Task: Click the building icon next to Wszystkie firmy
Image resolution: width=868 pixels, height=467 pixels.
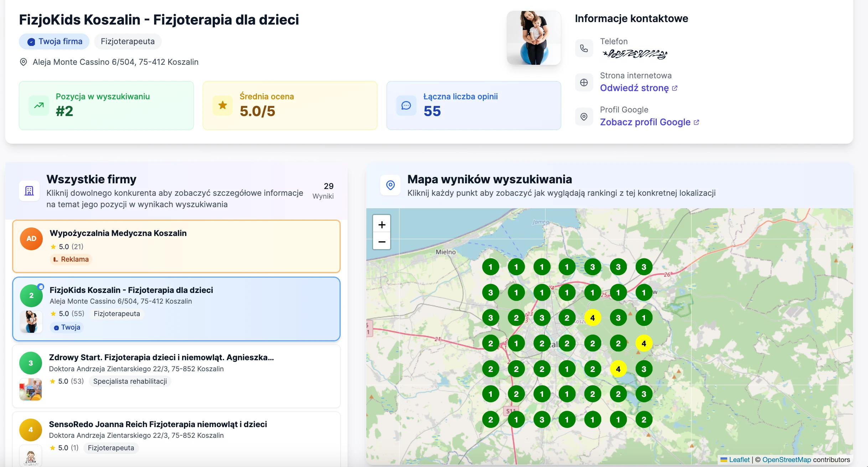Action: (29, 191)
